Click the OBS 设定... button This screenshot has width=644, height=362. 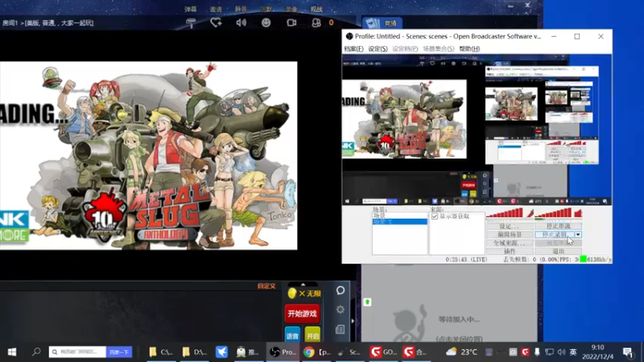pos(510,226)
